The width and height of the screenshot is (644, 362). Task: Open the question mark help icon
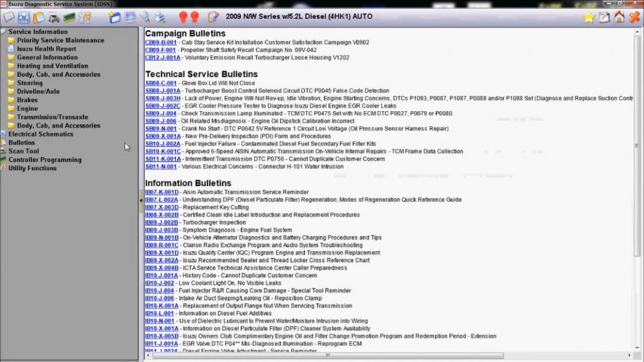pos(604,17)
